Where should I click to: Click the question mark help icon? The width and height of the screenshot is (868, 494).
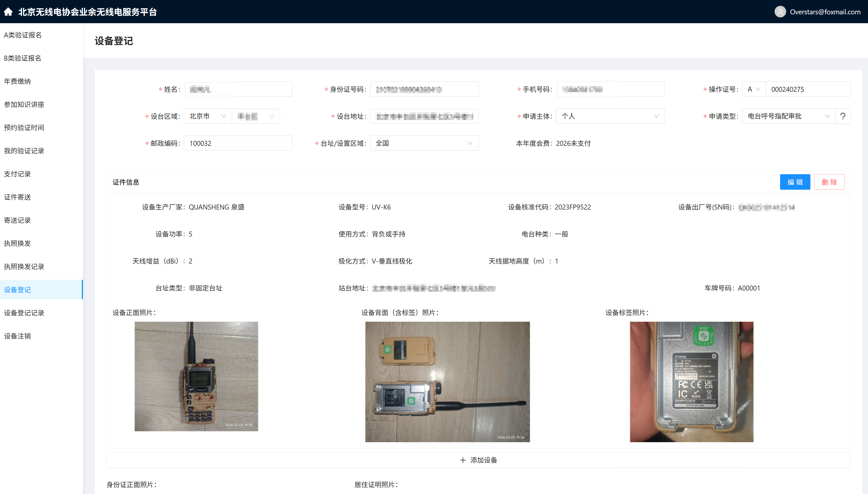click(x=843, y=116)
